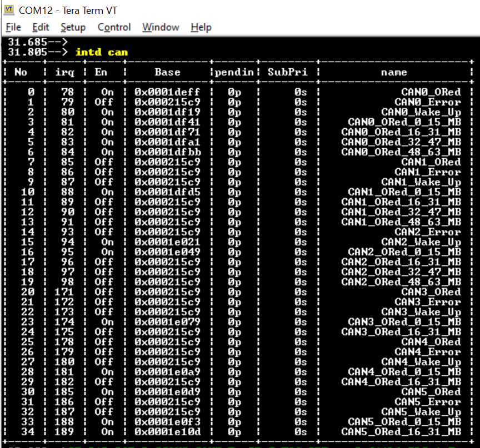Open the Help menu
The image size is (480, 448).
(x=201, y=27)
